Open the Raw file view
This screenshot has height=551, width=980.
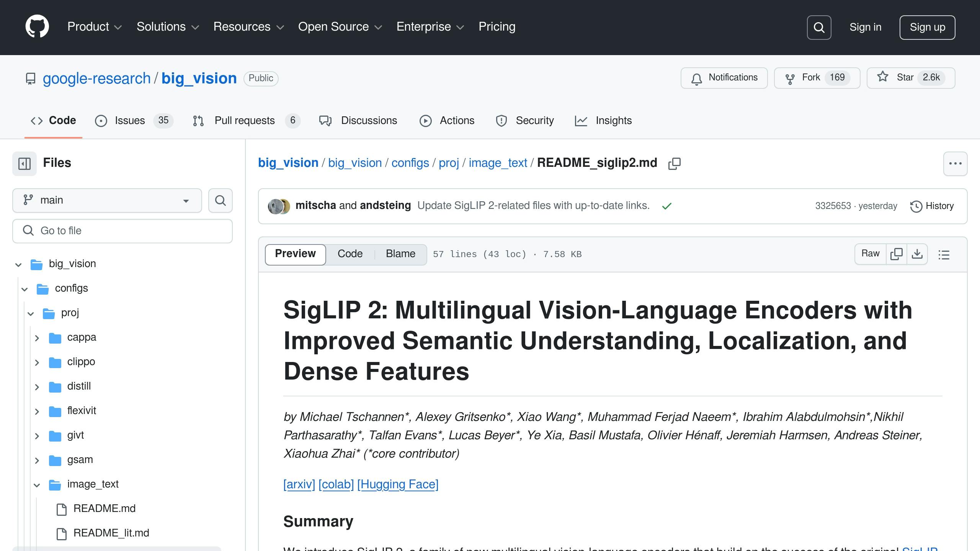point(871,254)
